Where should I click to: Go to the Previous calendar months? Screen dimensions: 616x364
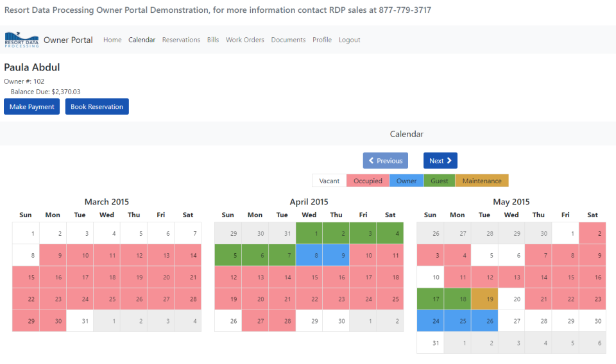tap(385, 161)
